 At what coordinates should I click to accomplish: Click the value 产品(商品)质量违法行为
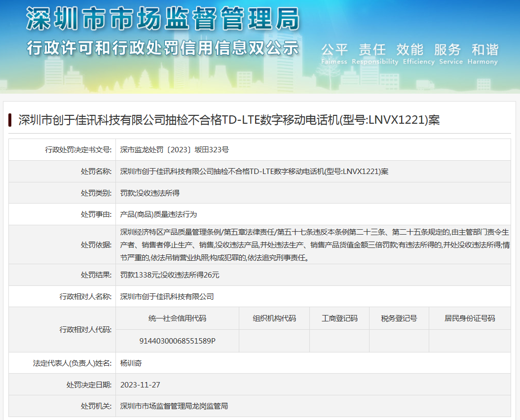pyautogui.click(x=158, y=214)
